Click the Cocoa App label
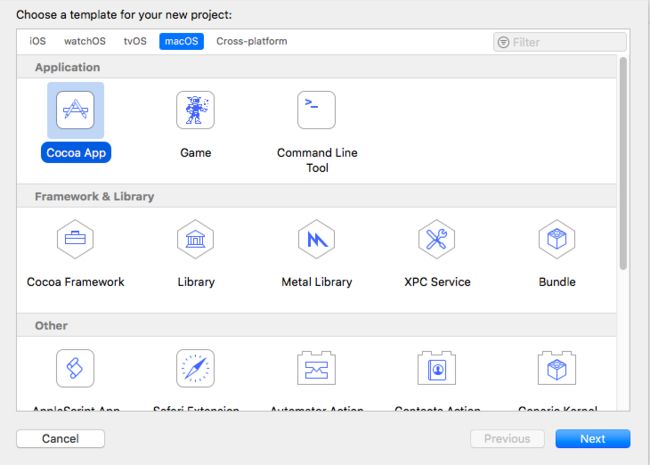This screenshot has height=465, width=650. pyautogui.click(x=76, y=153)
